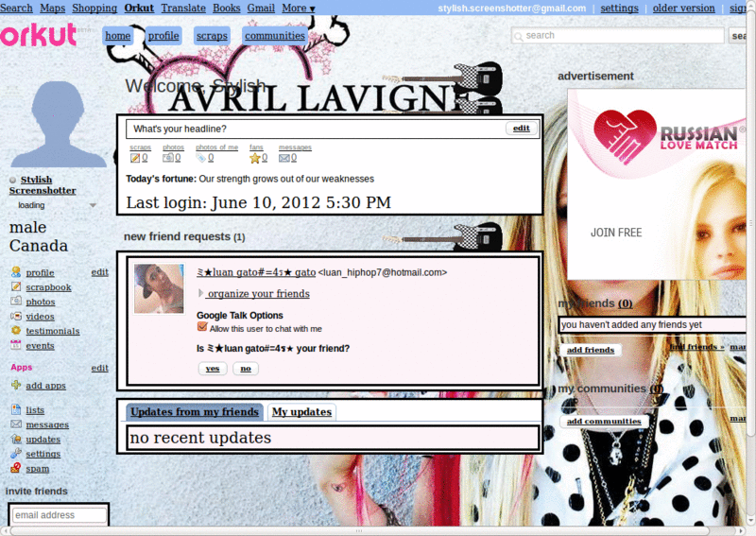Click the spam icon in sidebar
756x536 pixels.
click(x=16, y=468)
